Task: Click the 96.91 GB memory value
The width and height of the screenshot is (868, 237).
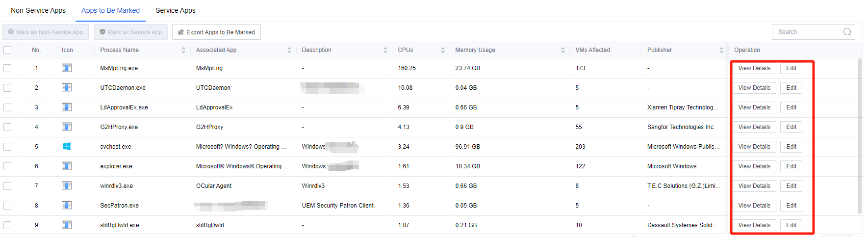Action: coord(467,147)
